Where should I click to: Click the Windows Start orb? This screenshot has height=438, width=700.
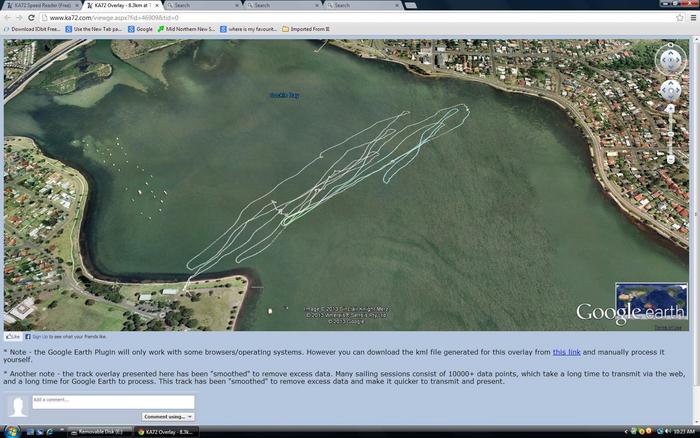(x=8, y=431)
